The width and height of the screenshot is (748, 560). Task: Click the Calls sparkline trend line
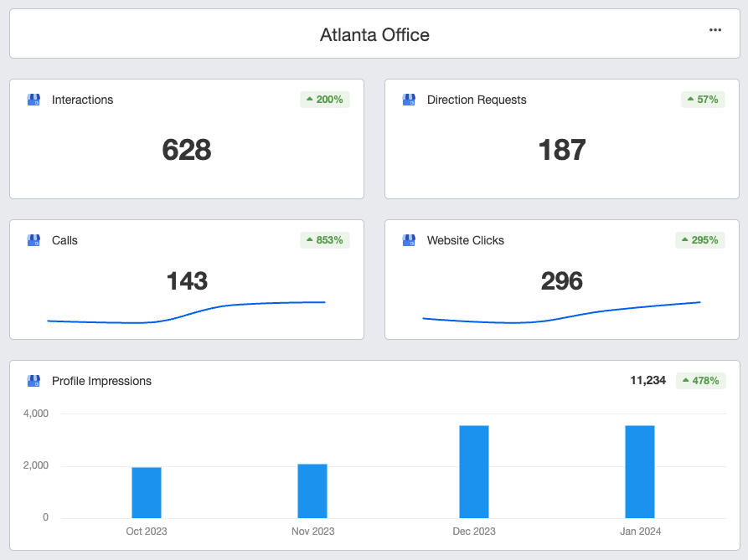pyautogui.click(x=187, y=313)
